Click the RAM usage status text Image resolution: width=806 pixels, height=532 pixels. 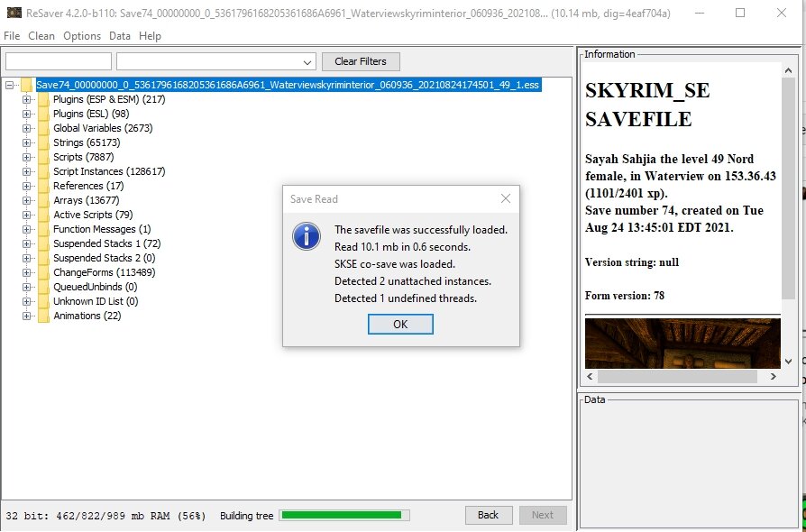pos(105,516)
